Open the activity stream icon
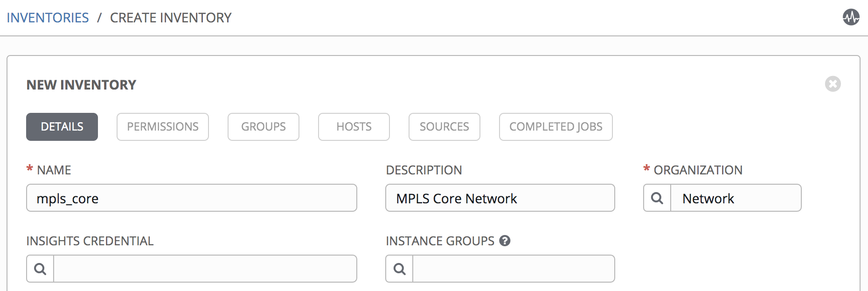The width and height of the screenshot is (868, 291). 851,17
